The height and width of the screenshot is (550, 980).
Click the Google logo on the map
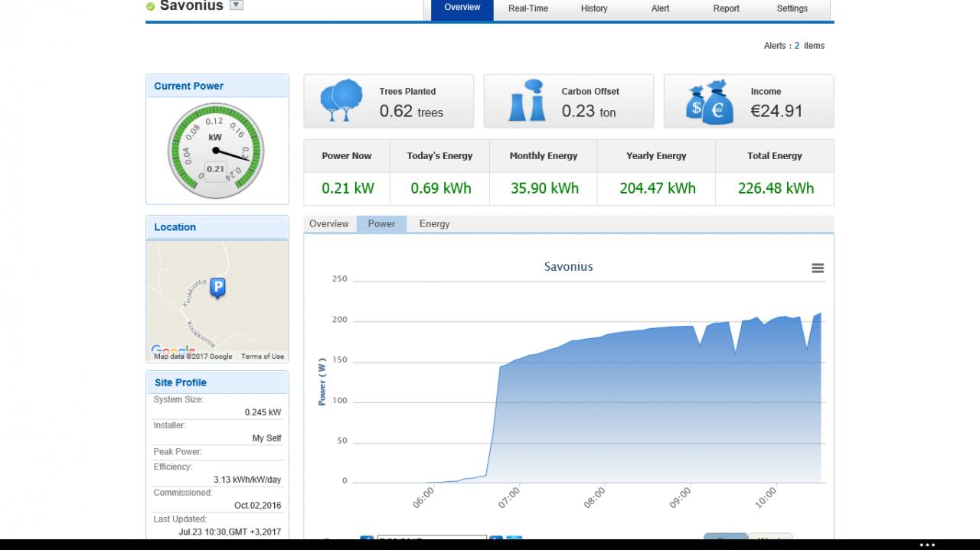tap(172, 351)
